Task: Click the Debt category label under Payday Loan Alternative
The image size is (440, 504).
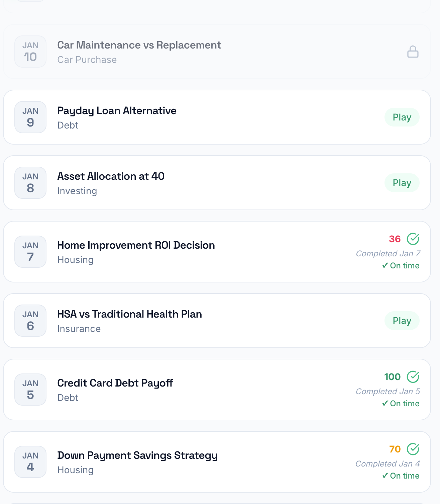Action: (68, 125)
